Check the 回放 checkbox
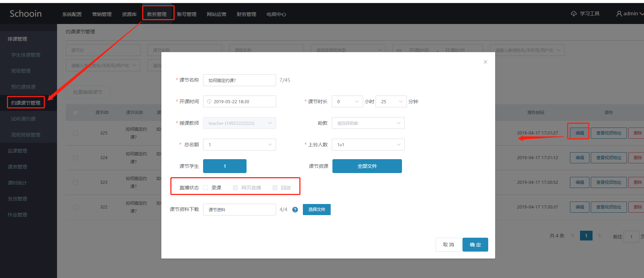 click(x=275, y=188)
